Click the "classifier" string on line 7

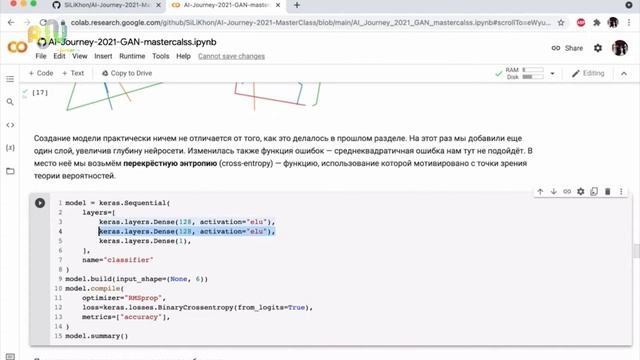coord(128,260)
